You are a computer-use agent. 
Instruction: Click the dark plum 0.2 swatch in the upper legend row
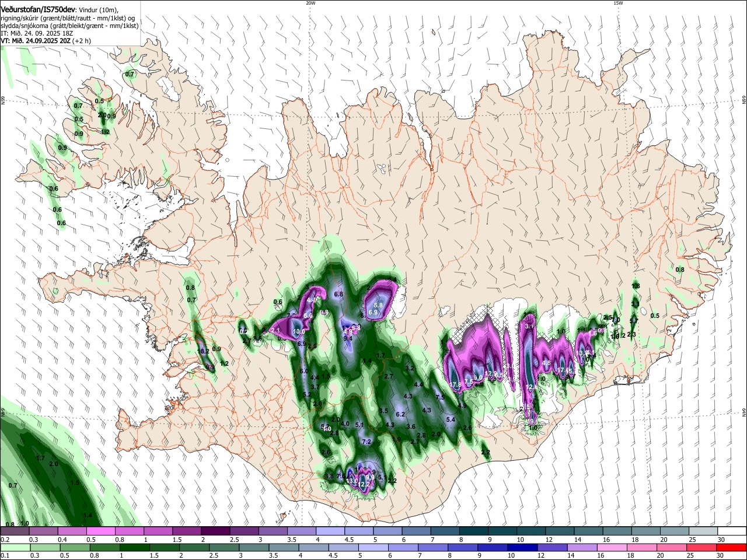(15, 531)
